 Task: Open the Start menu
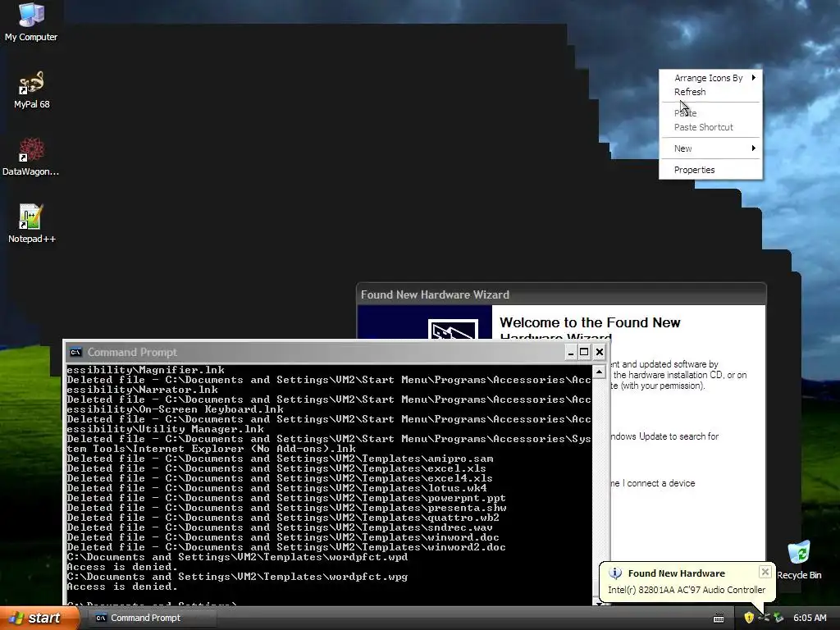pos(39,618)
